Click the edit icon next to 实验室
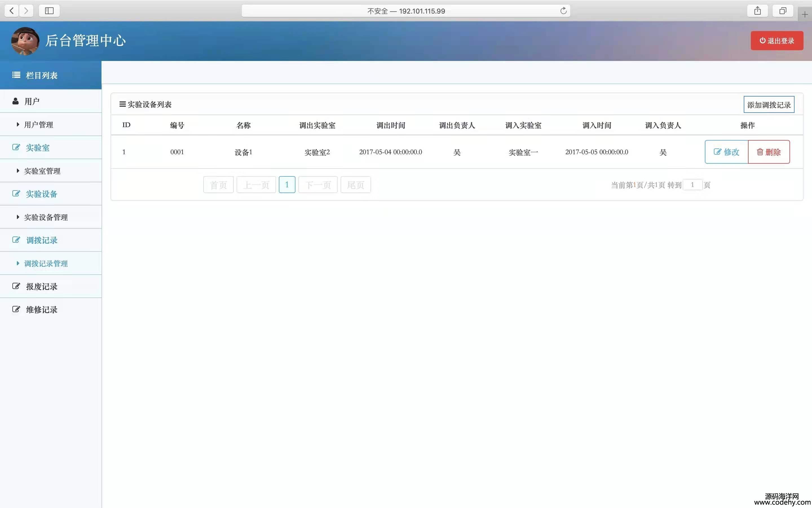 pyautogui.click(x=16, y=147)
